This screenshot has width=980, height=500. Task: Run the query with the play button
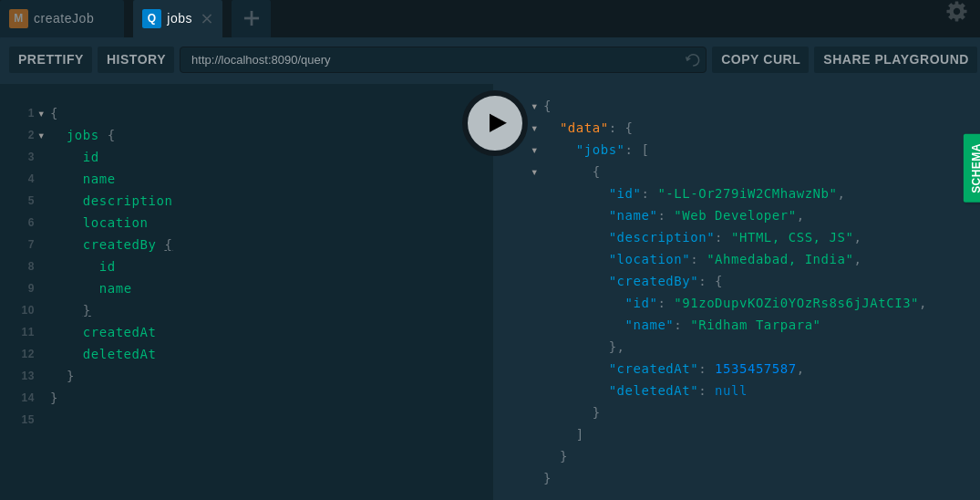coord(495,123)
